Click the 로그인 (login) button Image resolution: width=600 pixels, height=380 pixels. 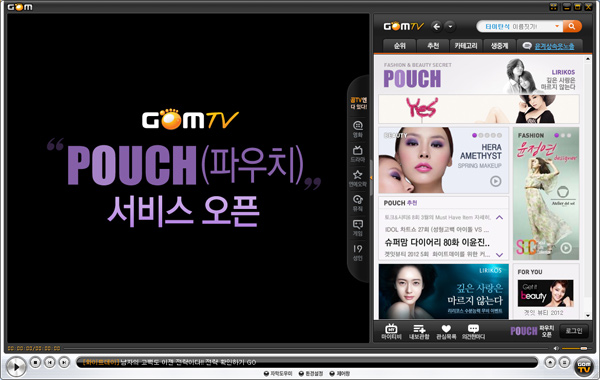coord(574,331)
